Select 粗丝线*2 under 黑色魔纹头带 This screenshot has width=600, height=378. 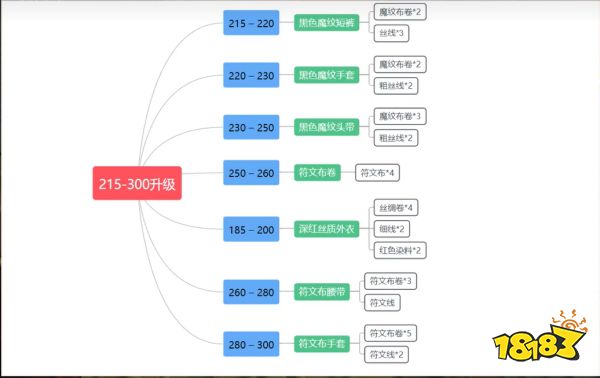point(396,138)
